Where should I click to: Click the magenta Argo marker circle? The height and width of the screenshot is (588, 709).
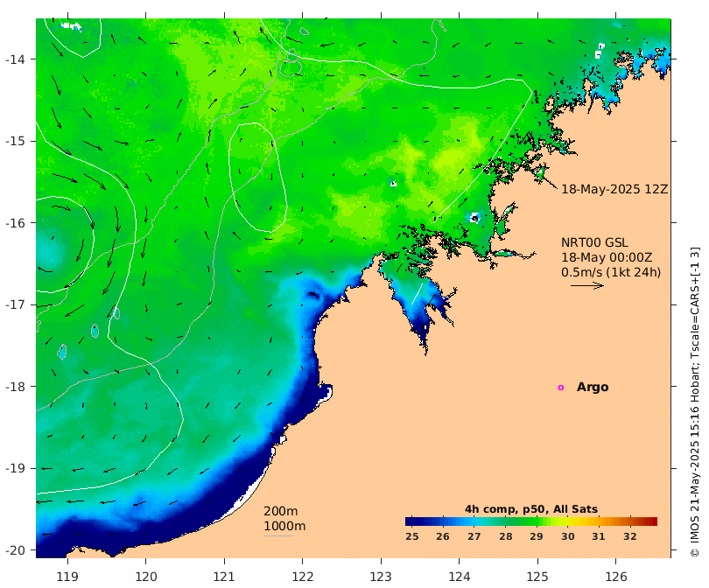(561, 388)
